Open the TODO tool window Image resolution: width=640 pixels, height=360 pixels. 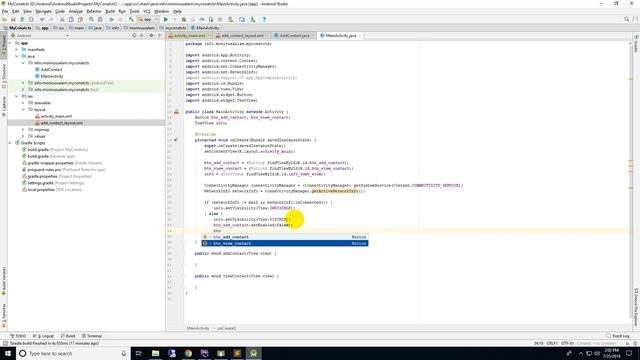[18, 336]
